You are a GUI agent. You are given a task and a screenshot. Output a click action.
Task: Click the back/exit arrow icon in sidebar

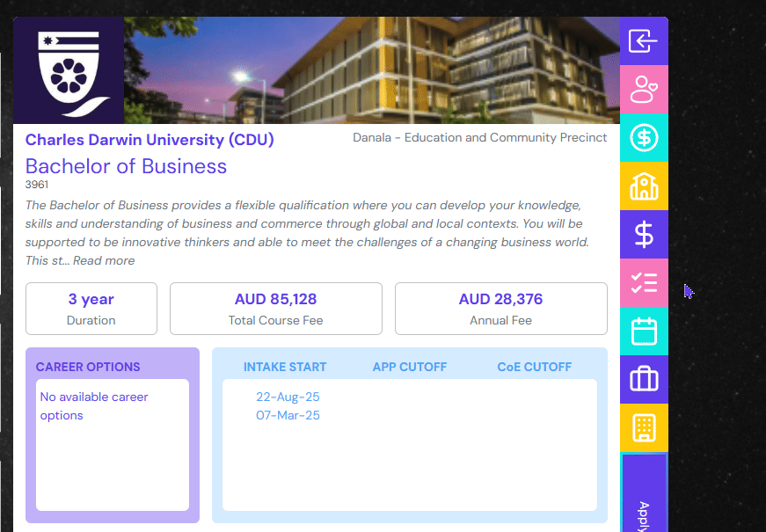point(644,41)
